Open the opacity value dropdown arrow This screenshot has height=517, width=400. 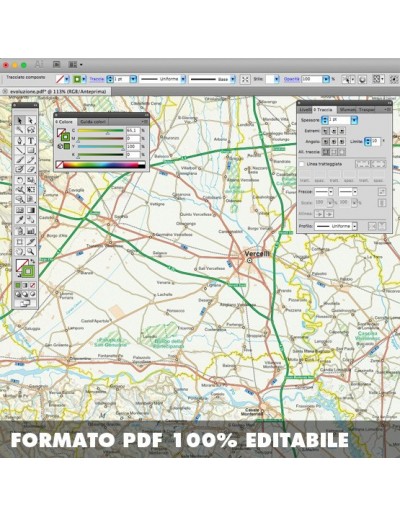pyautogui.click(x=326, y=79)
